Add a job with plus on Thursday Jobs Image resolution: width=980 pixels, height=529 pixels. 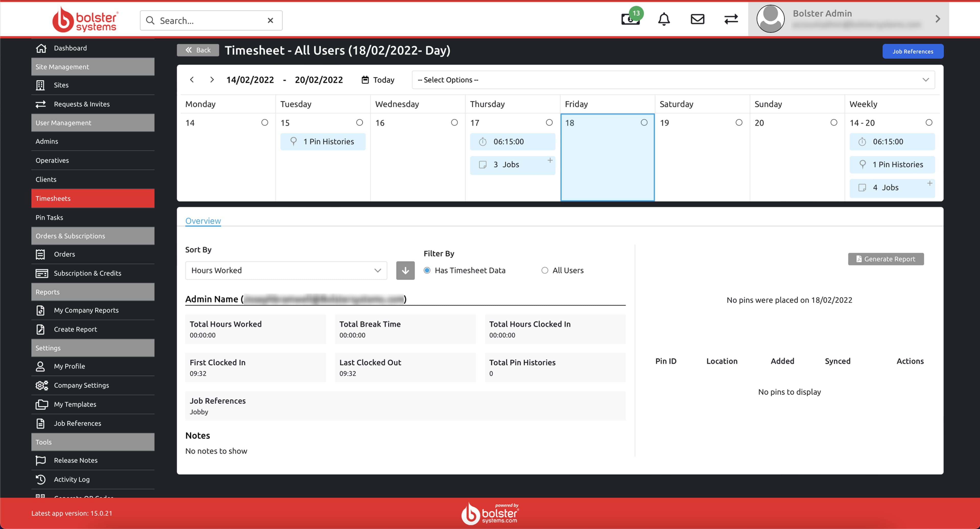click(550, 160)
